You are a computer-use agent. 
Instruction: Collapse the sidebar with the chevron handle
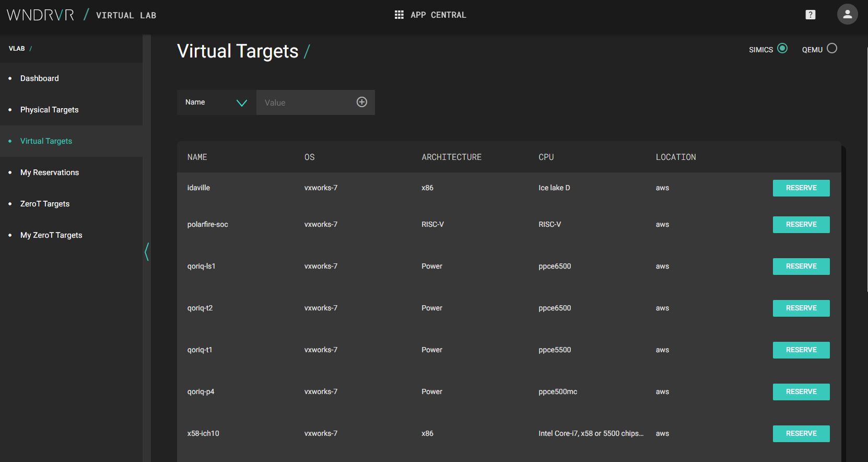(x=147, y=252)
